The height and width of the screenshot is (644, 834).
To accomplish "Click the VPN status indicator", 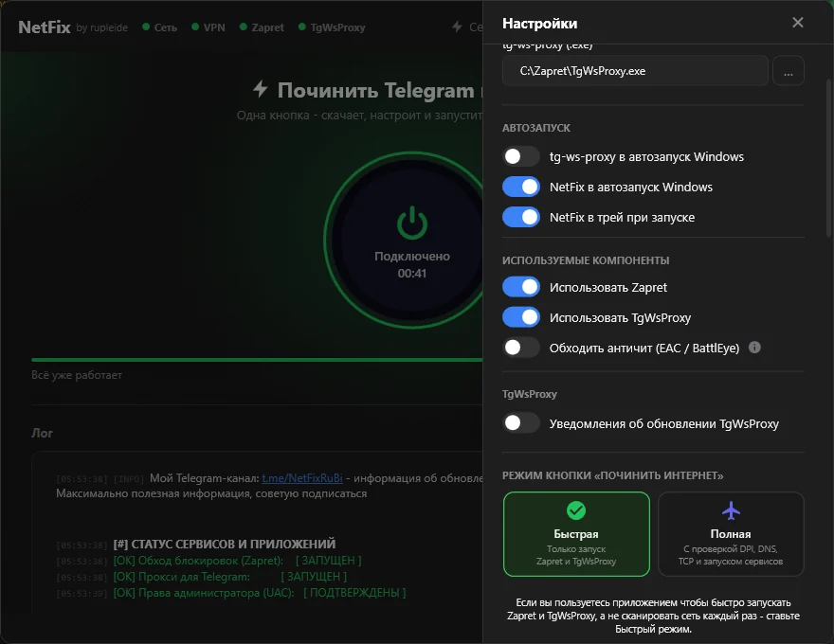I will click(208, 27).
